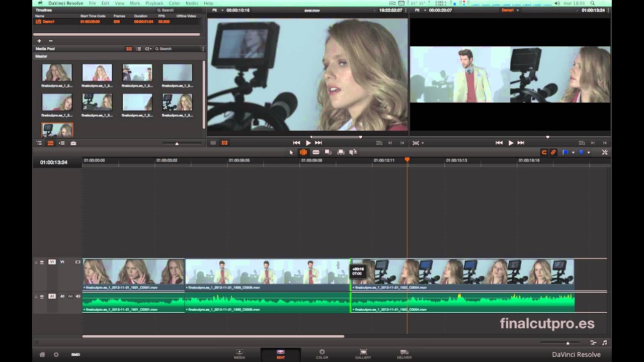Adjust media pool thumbnail size slider

click(177, 144)
